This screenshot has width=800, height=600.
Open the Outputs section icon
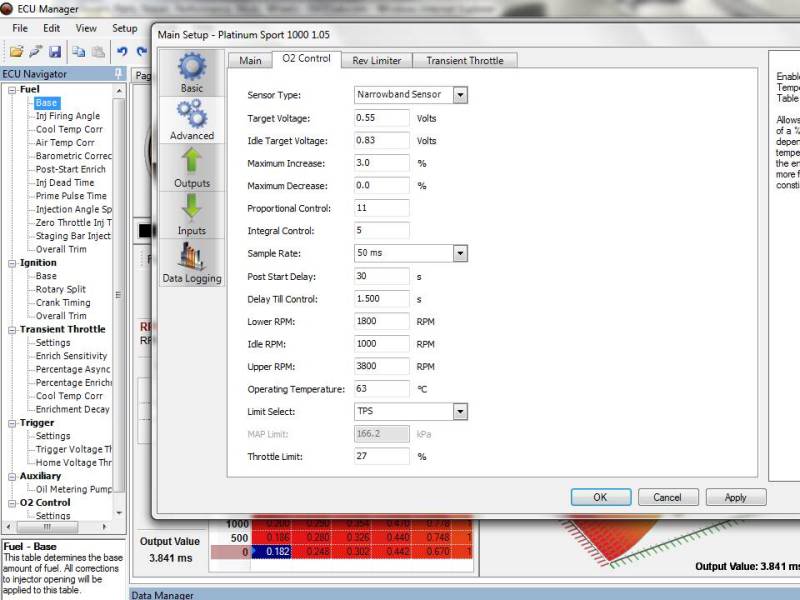coord(192,167)
